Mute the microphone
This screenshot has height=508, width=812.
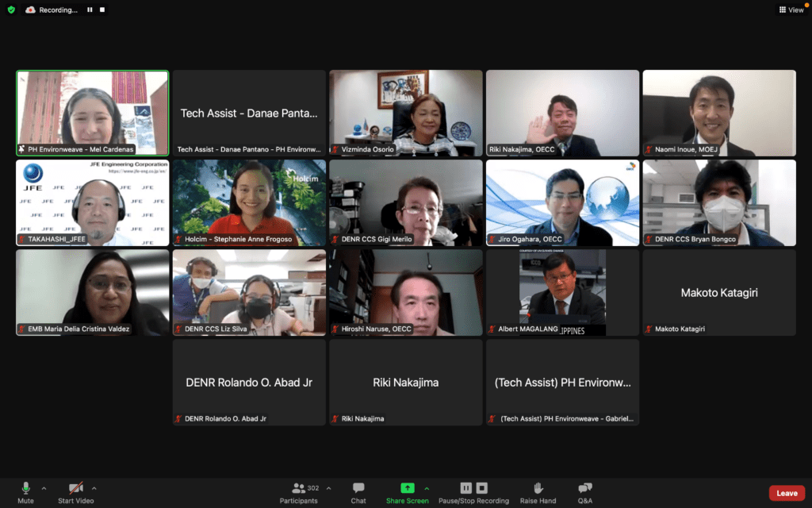click(25, 491)
